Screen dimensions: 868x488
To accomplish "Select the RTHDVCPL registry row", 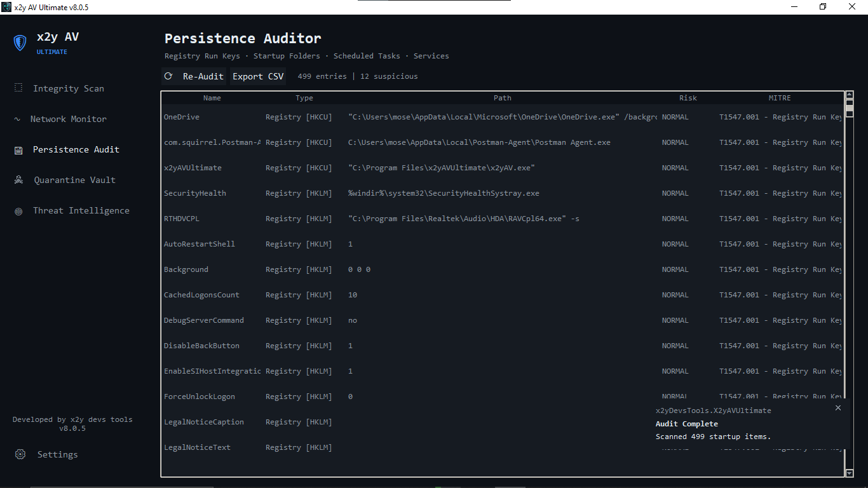I will coord(180,219).
